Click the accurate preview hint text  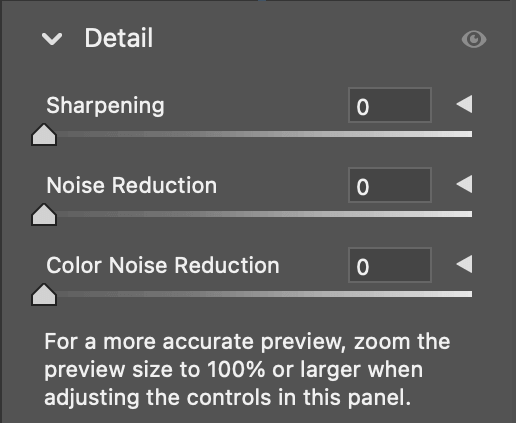(247, 369)
